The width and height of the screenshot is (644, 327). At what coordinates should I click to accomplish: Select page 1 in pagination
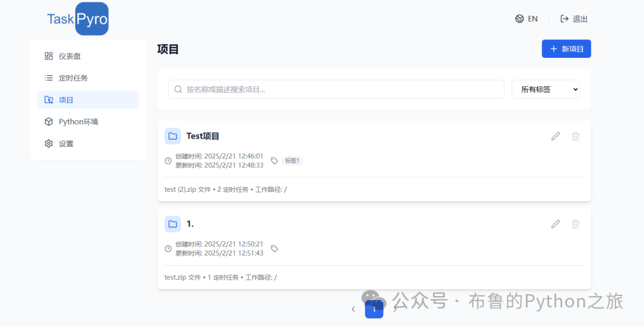click(374, 309)
